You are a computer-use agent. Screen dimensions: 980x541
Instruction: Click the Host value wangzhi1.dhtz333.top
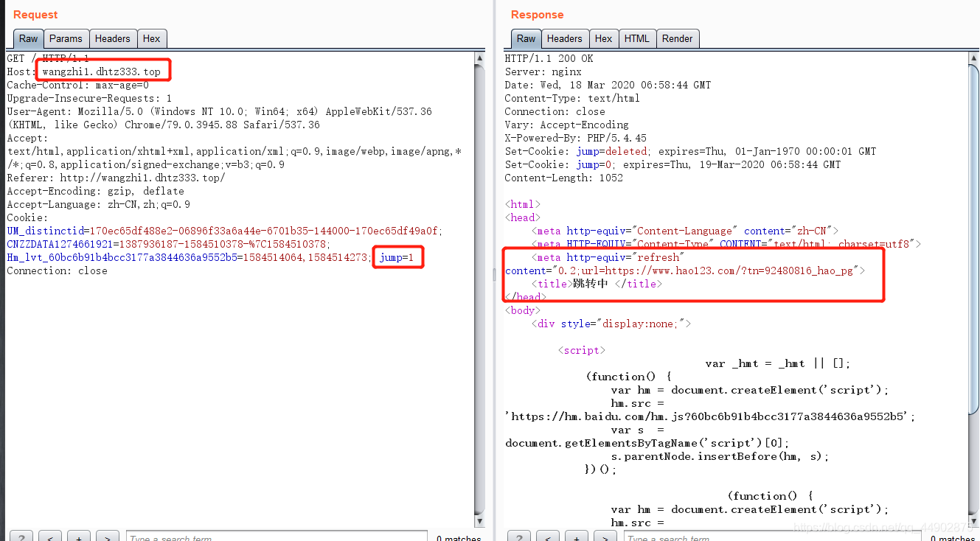[x=101, y=71]
